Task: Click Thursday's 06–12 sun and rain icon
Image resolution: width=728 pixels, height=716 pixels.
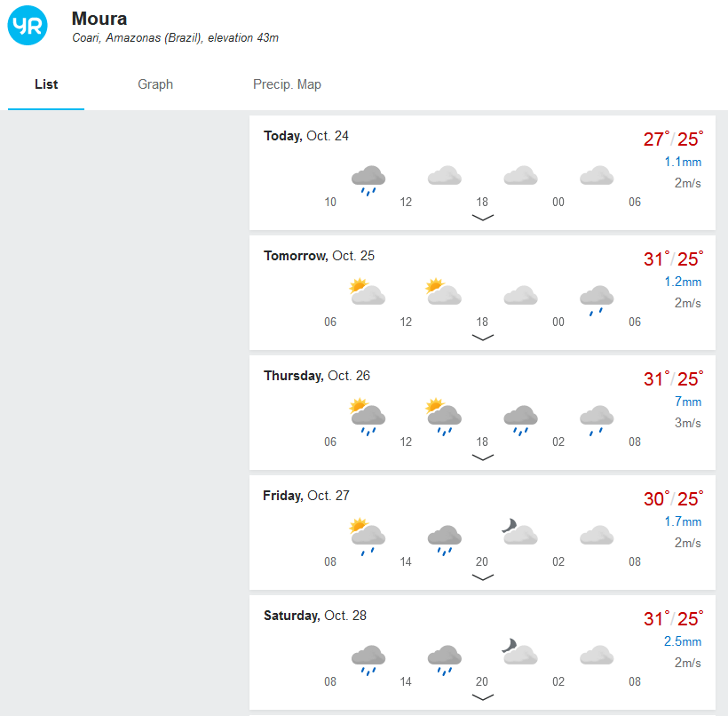Action: [x=368, y=417]
